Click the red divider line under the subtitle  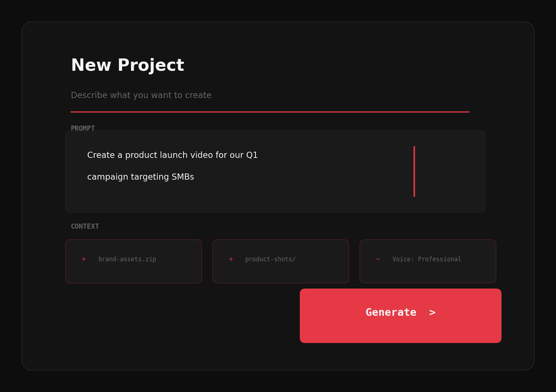[x=270, y=112]
